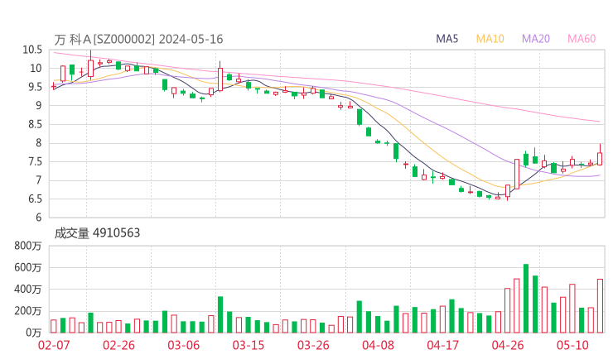Screen dimensions: 613x364
Task: Click the 200万 volume axis label
Action: pyautogui.click(x=27, y=311)
